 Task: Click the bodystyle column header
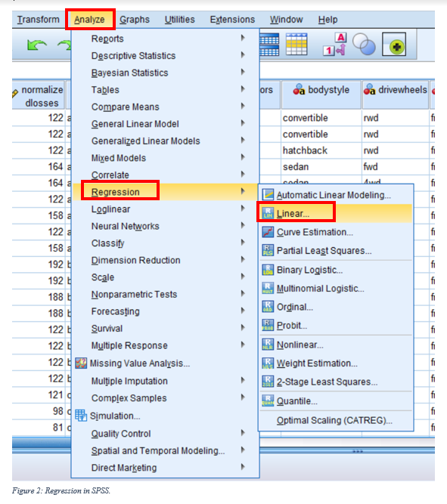point(321,94)
